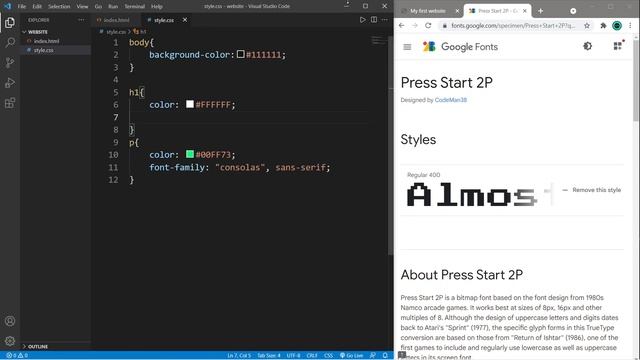Close the style.css editor tab

(185, 20)
